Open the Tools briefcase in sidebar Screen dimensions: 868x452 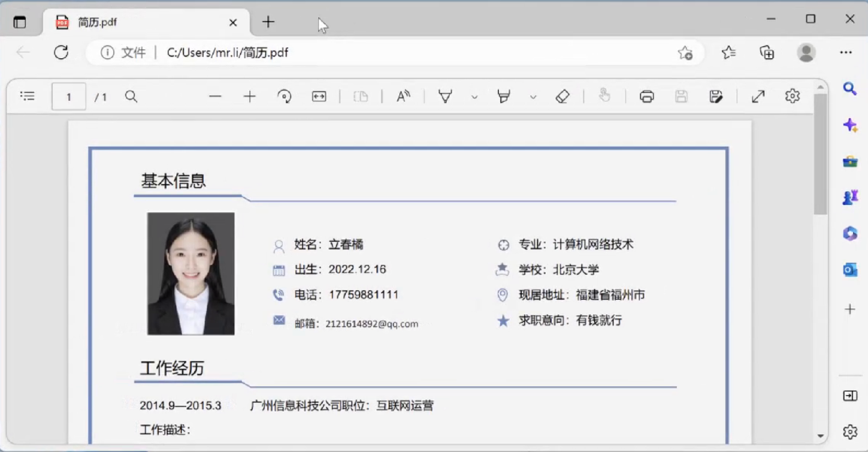[x=850, y=162]
